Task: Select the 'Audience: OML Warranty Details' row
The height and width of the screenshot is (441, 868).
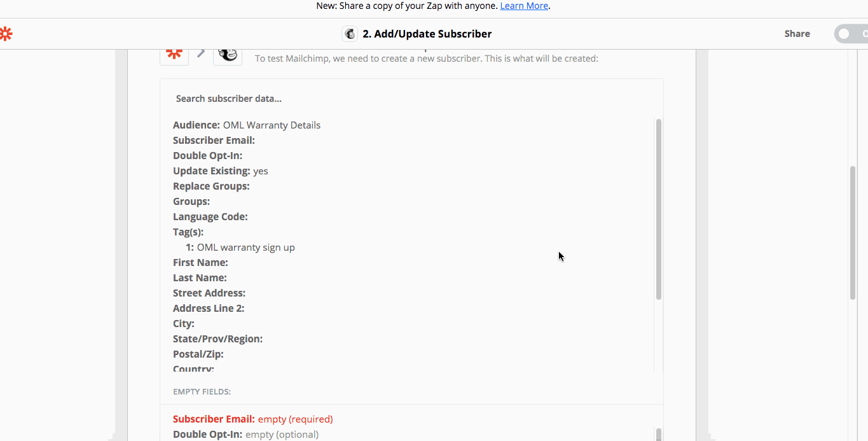Action: (x=247, y=125)
